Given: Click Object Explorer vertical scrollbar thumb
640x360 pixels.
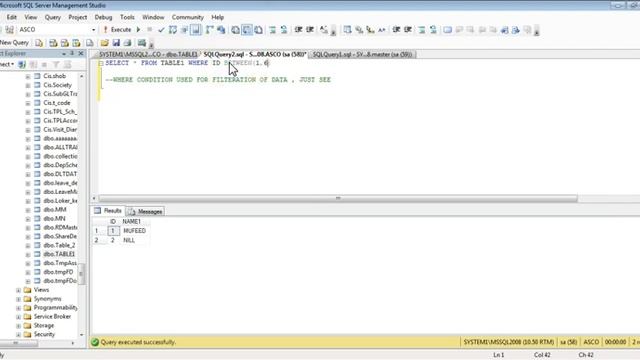Looking at the screenshot, I should click(81, 274).
